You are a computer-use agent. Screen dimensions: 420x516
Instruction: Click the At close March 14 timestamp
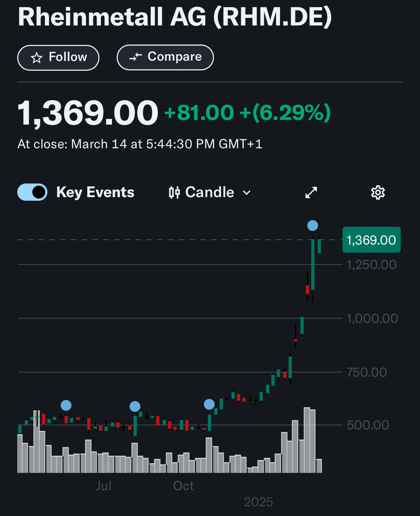click(140, 144)
